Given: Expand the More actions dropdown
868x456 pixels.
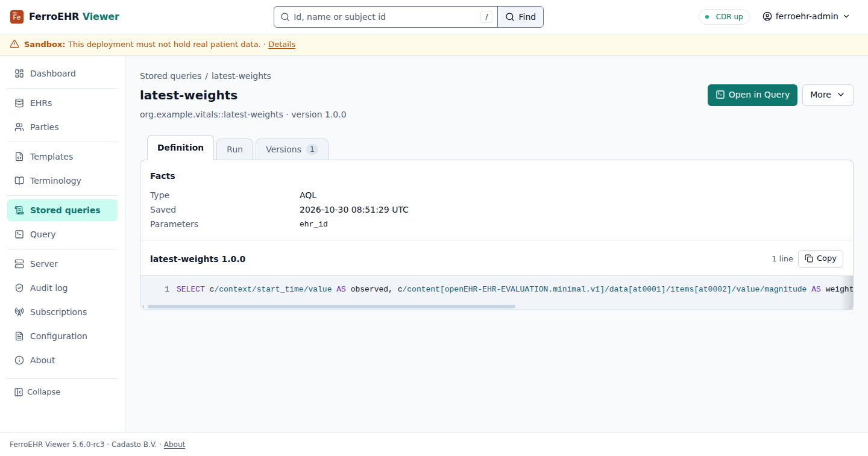Looking at the screenshot, I should click(x=828, y=95).
